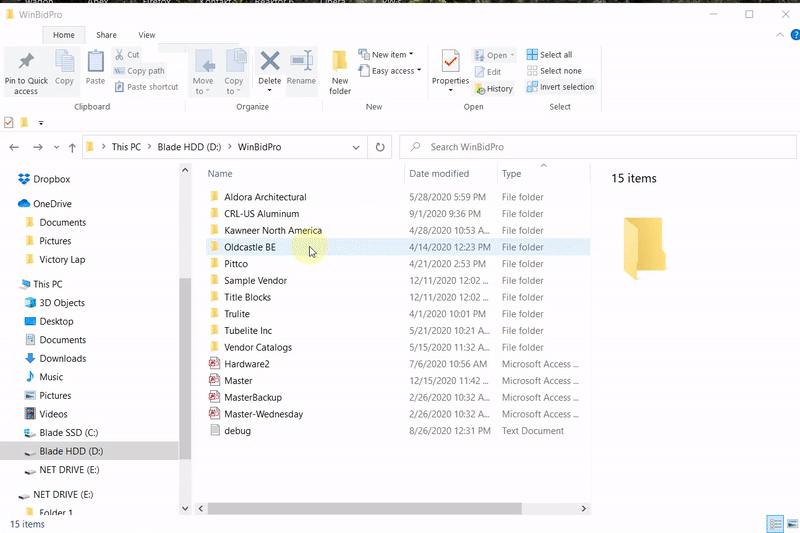This screenshot has height=533, width=800.
Task: Click Edit in the Open group
Action: pos(488,72)
